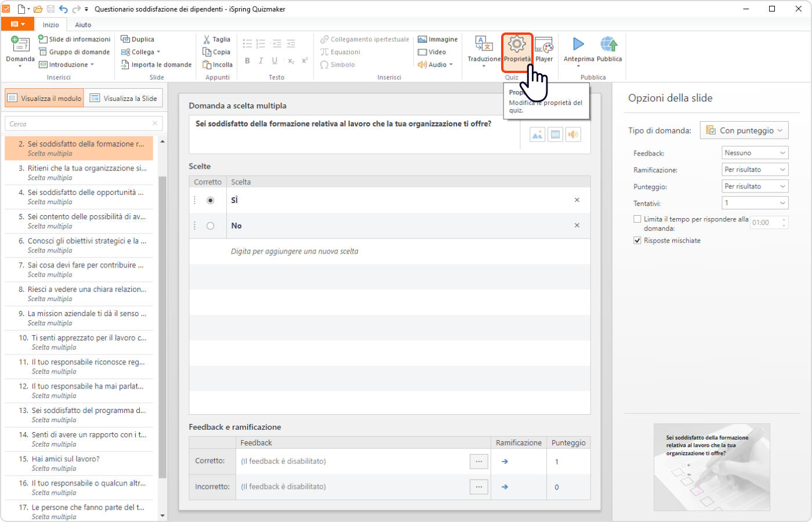Expand the Introduzione dropdown

point(67,65)
